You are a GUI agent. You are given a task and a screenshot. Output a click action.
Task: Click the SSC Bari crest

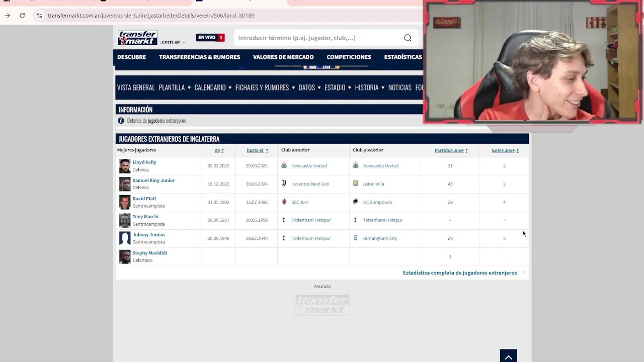[284, 202]
